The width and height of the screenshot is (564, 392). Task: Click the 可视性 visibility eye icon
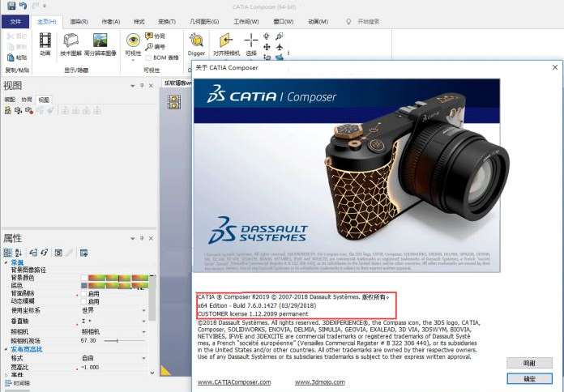[133, 42]
